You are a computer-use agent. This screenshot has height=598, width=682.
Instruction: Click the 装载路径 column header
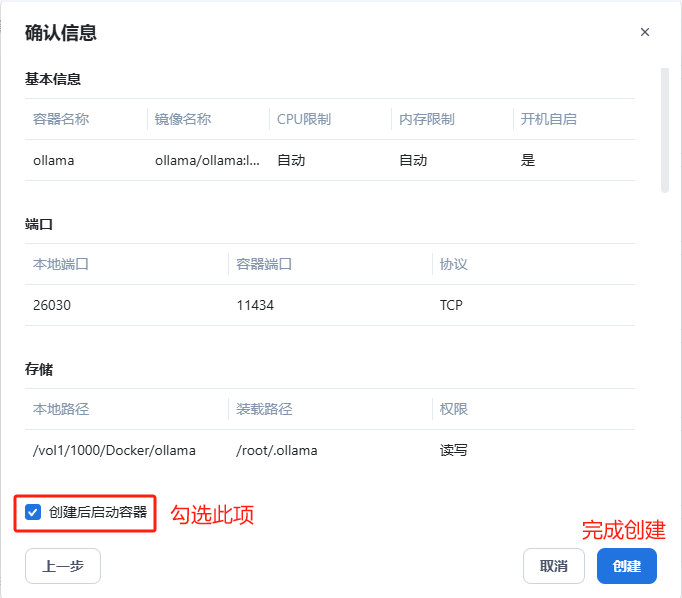tap(264, 409)
